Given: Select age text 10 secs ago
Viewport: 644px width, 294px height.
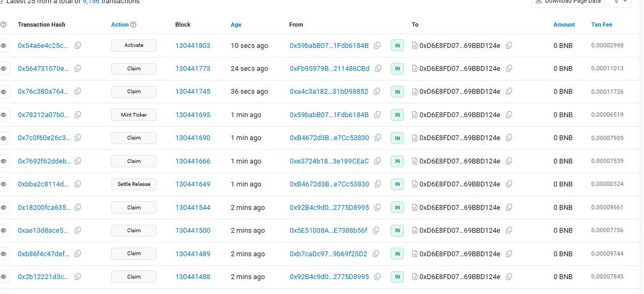Looking at the screenshot, I should click(249, 46).
